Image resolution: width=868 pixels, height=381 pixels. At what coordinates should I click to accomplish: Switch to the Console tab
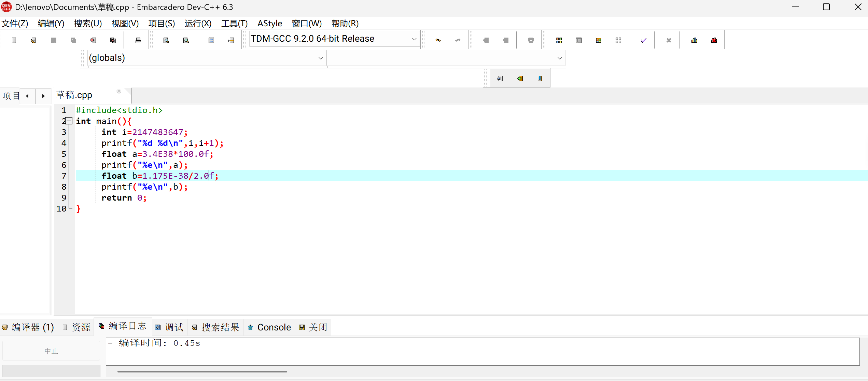270,327
